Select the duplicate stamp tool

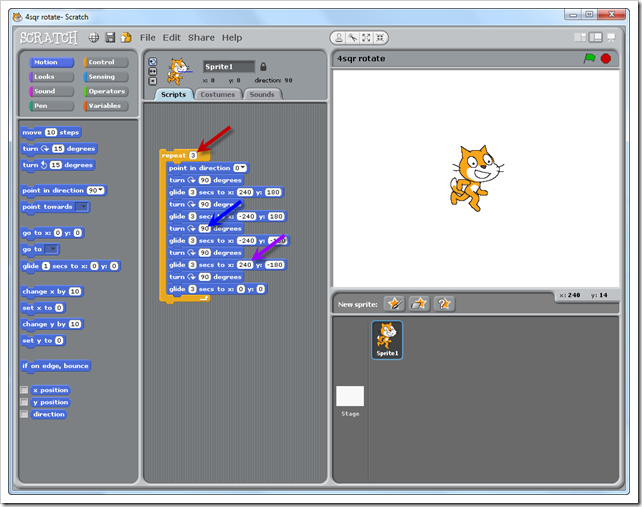point(339,38)
